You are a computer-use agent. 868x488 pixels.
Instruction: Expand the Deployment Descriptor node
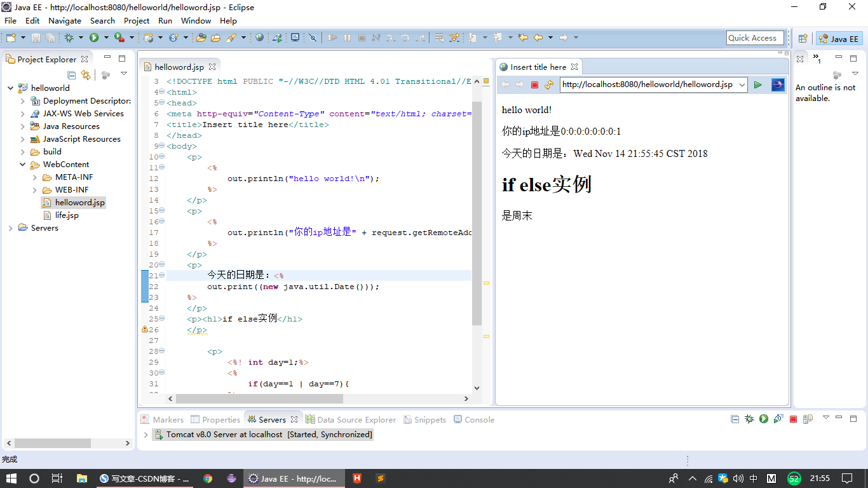23,101
